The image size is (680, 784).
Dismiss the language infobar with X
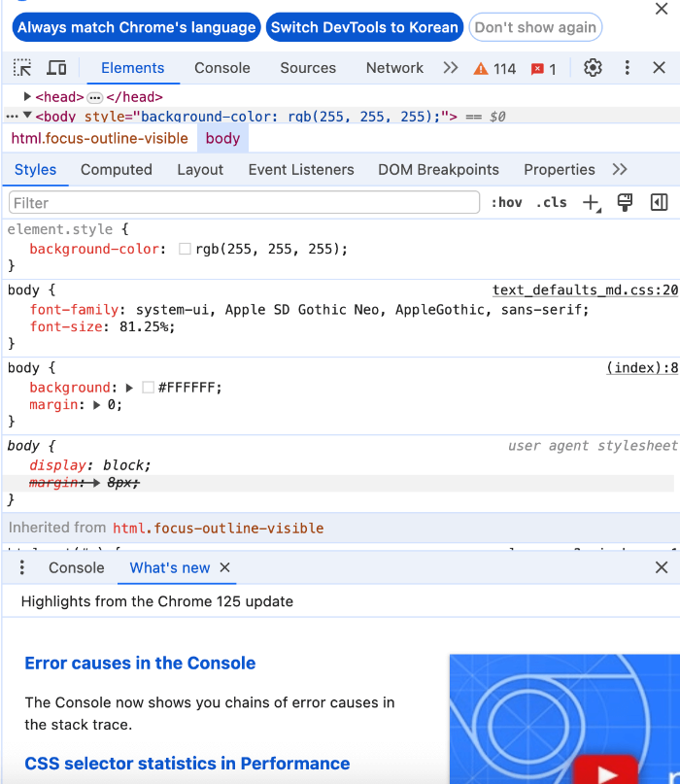coord(662,9)
